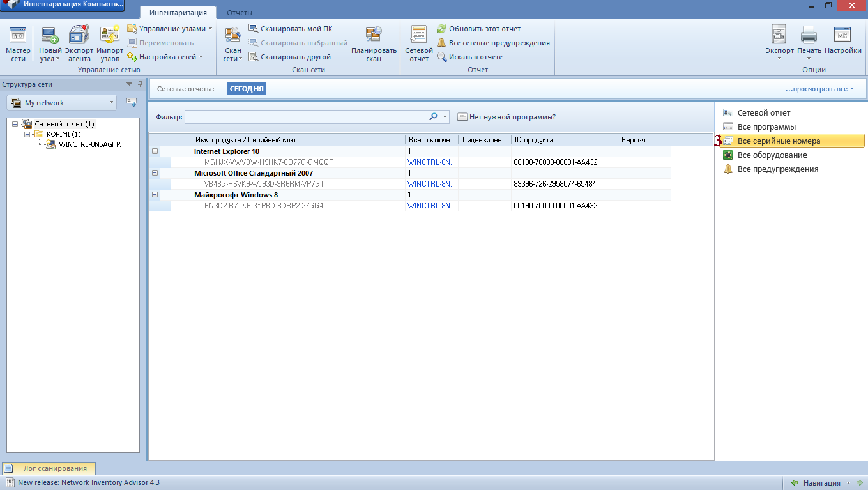
Task: Click the Навигация status bar button
Action: point(820,482)
